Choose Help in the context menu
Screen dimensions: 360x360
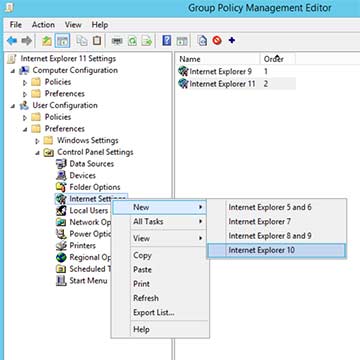(159, 329)
